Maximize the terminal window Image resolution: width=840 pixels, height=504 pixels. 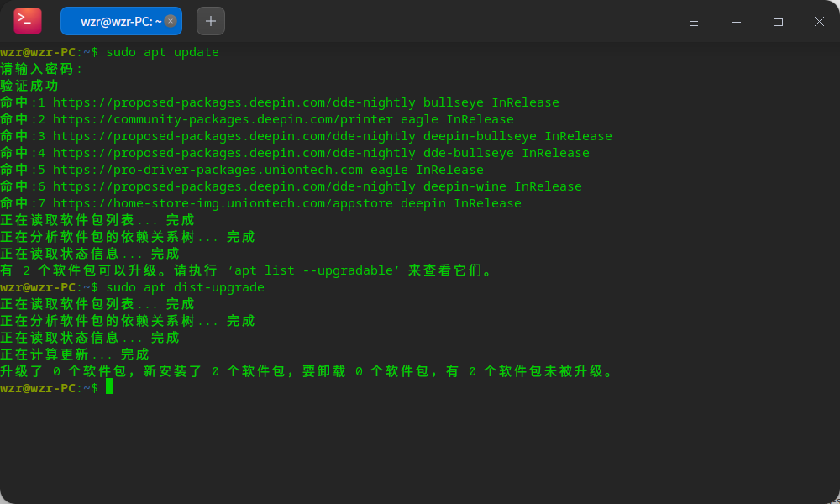777,22
